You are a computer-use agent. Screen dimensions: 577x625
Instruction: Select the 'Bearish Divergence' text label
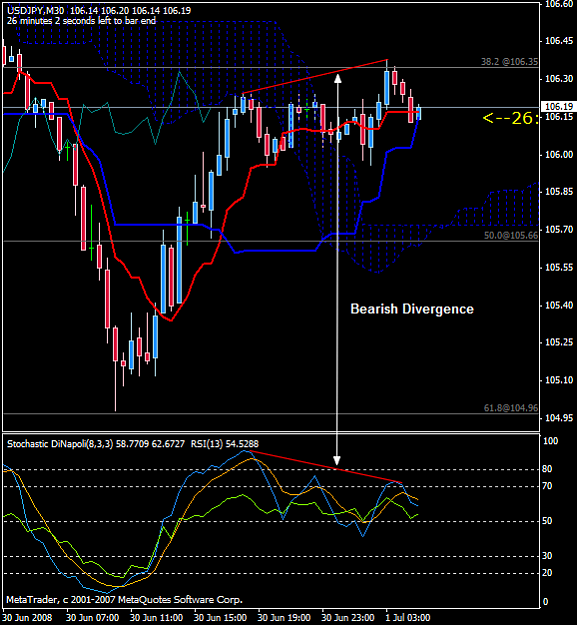tap(412, 309)
